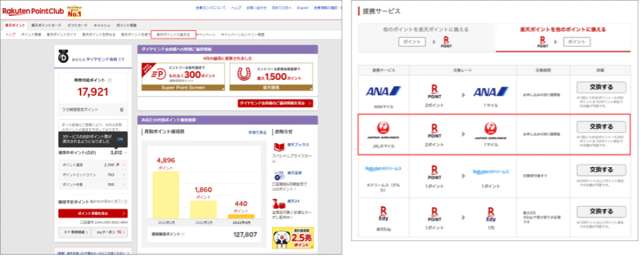Click the JAL logo in the 提携サービス column
This screenshot has width=644, height=256.
coord(383,130)
